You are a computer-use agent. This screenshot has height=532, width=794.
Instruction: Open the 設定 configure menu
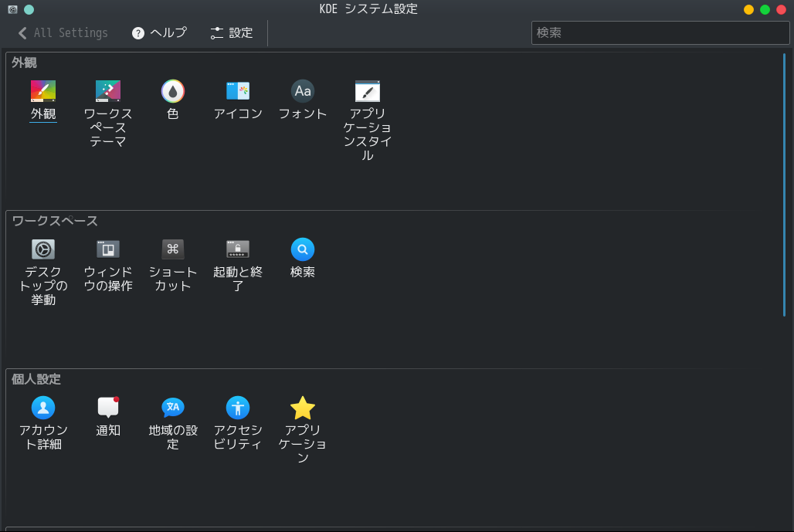232,33
